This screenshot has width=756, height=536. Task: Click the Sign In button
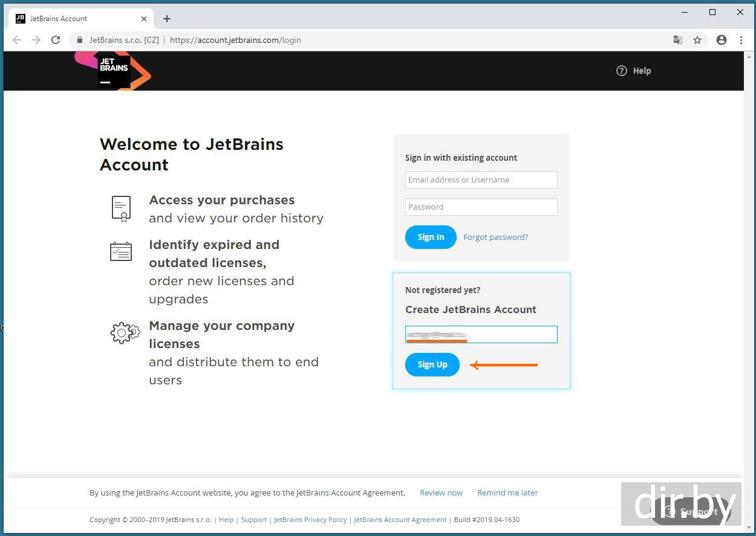pyautogui.click(x=431, y=237)
